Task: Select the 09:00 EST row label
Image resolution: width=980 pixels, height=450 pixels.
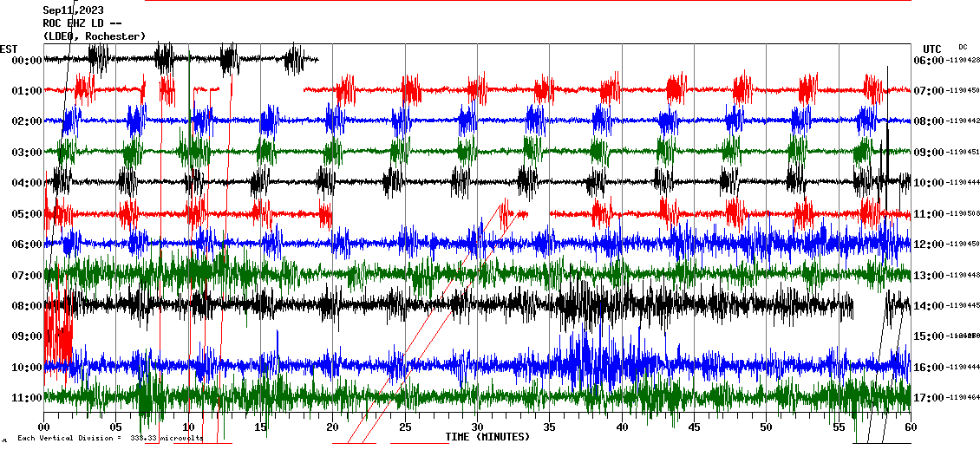Action: [x=27, y=336]
